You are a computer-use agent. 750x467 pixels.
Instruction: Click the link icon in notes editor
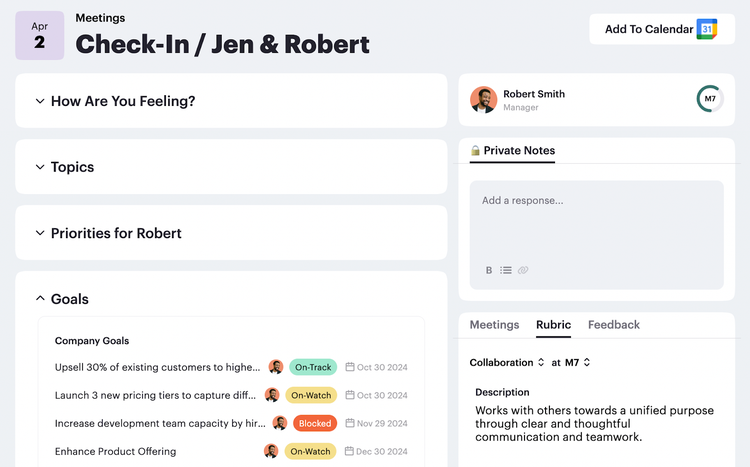(x=523, y=270)
